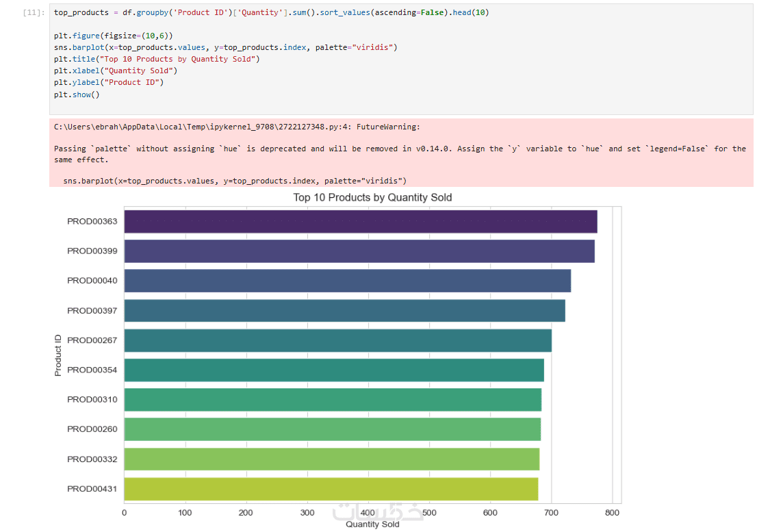Click the blue PROD00040 bar

pos(347,281)
